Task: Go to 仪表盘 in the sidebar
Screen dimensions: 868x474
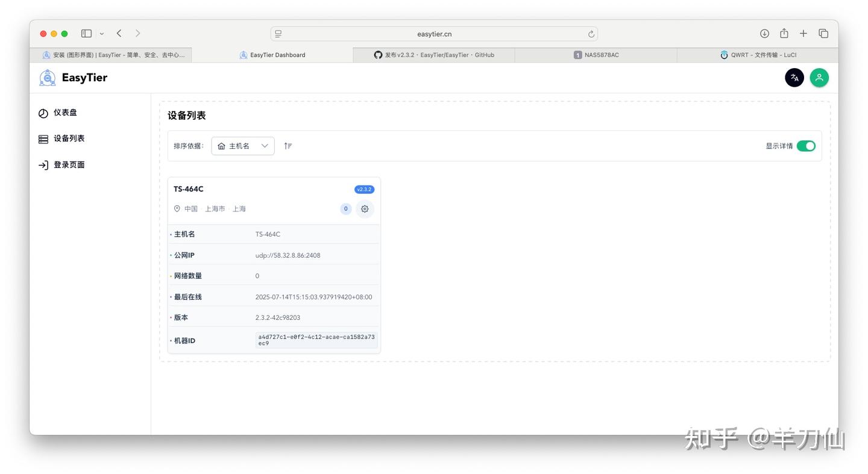Action: 58,113
